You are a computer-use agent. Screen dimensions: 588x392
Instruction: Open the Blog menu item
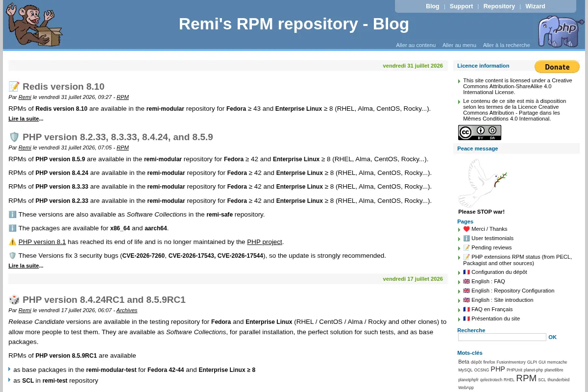(x=433, y=6)
